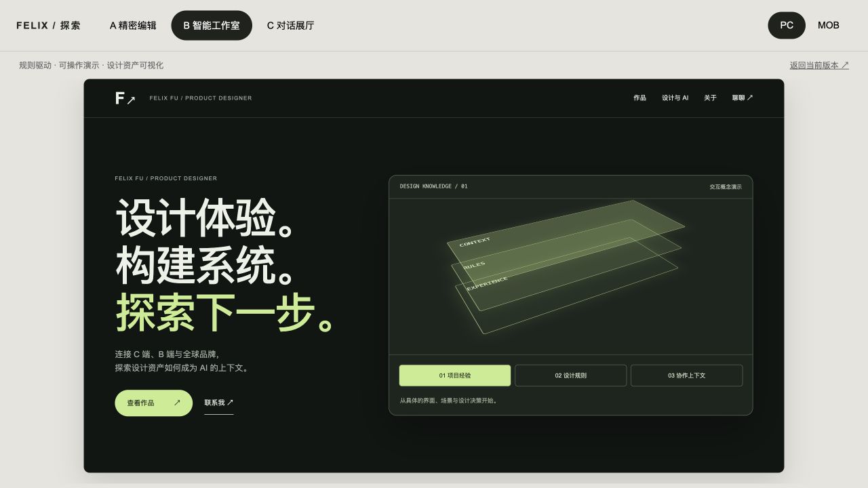Switch to the A 精密编辑 tab
This screenshot has width=868, height=488.
(133, 25)
